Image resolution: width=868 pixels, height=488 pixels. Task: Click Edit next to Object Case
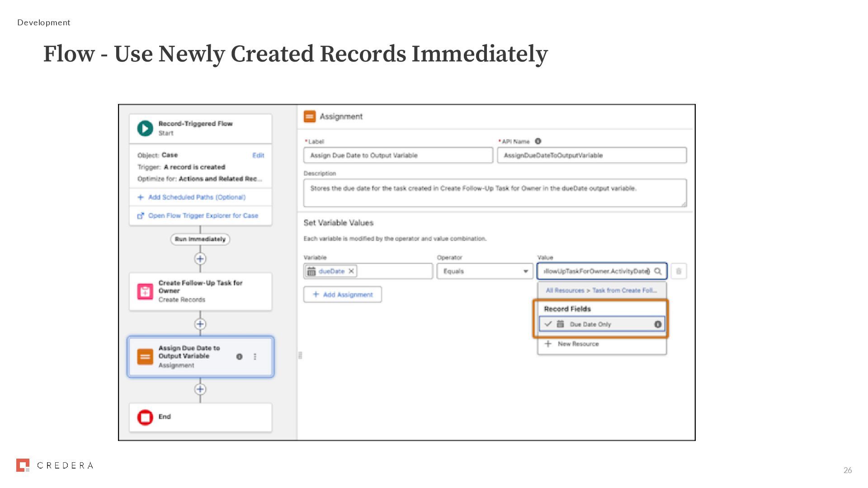tap(258, 155)
